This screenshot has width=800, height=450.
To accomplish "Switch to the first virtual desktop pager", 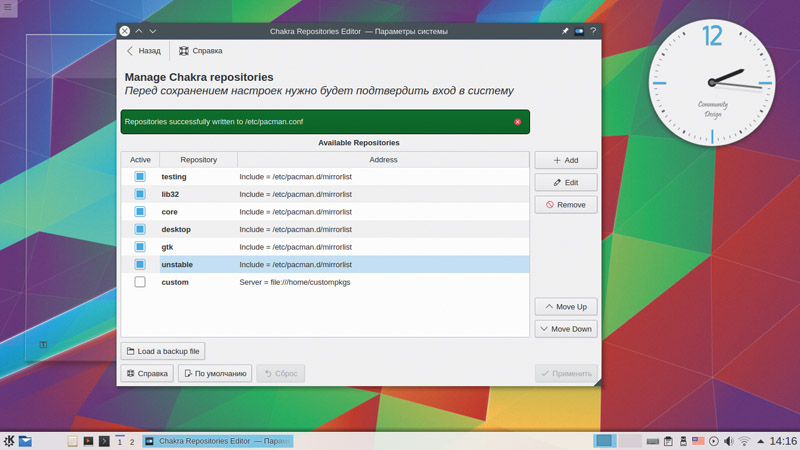I will tap(605, 441).
